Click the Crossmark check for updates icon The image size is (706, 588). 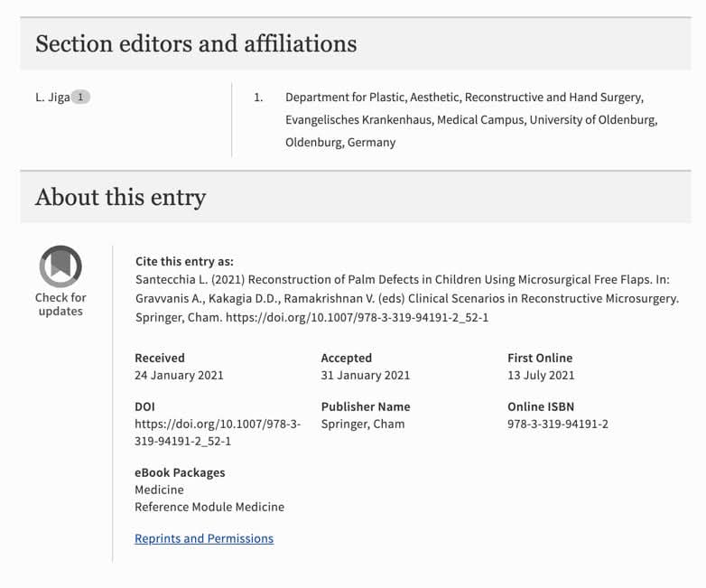click(60, 266)
